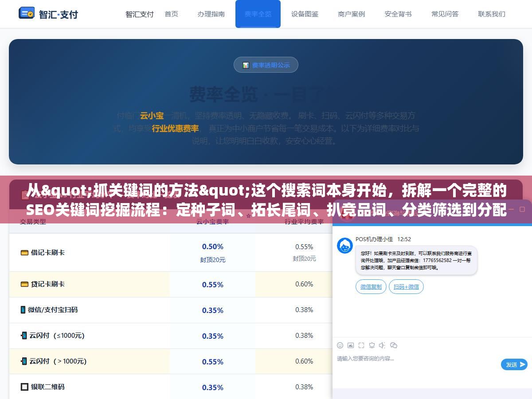Click the 云小宝 0.55% rate for 贷记卡刷卡
Image resolution: width=532 pixels, height=399 pixels.
[213, 285]
